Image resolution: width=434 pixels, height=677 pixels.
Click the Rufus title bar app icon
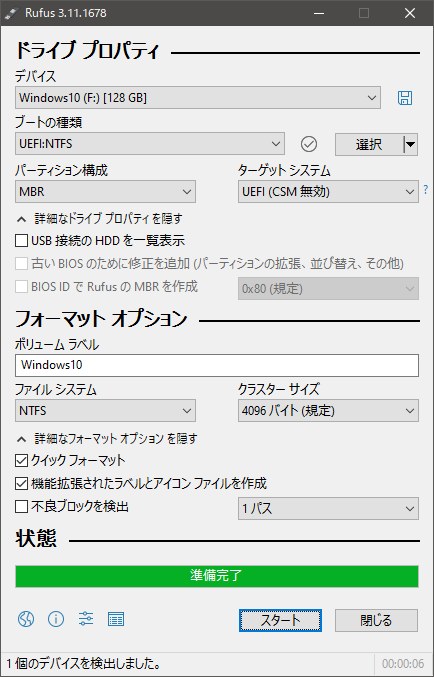coord(10,13)
